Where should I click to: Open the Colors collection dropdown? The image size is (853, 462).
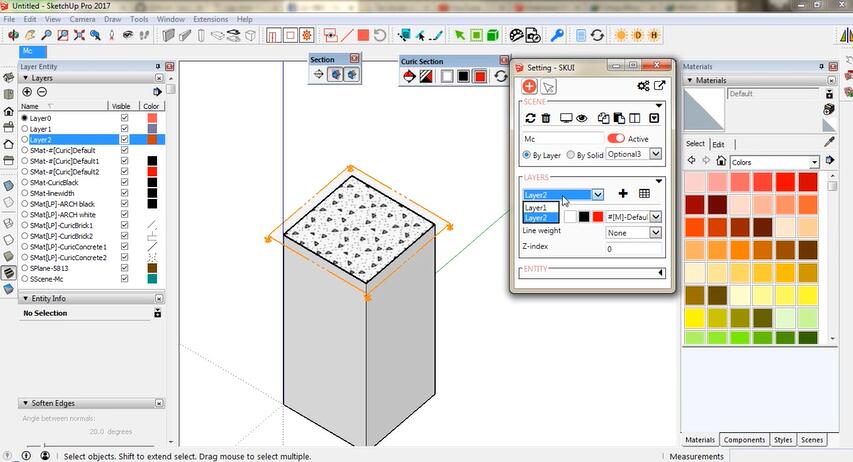click(814, 162)
